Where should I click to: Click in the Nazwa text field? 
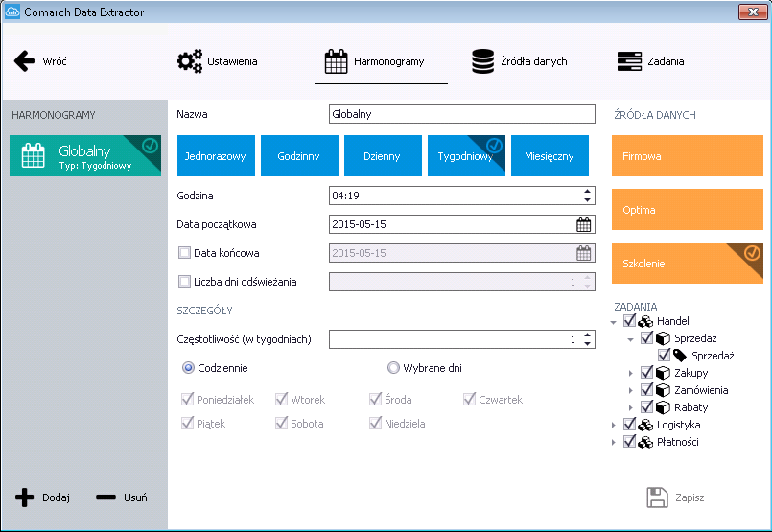[462, 114]
